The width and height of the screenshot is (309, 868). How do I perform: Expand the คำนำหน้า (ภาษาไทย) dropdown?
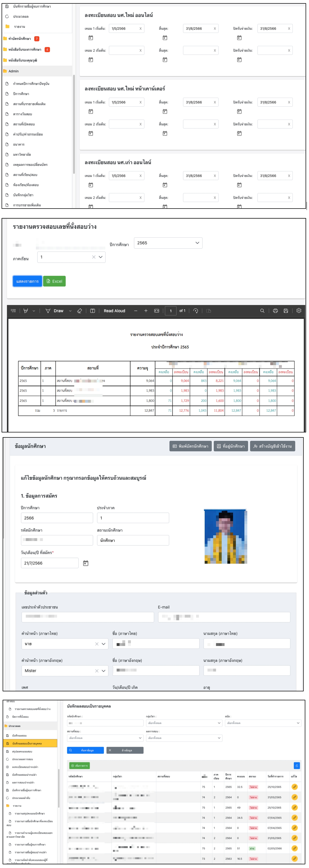click(104, 644)
